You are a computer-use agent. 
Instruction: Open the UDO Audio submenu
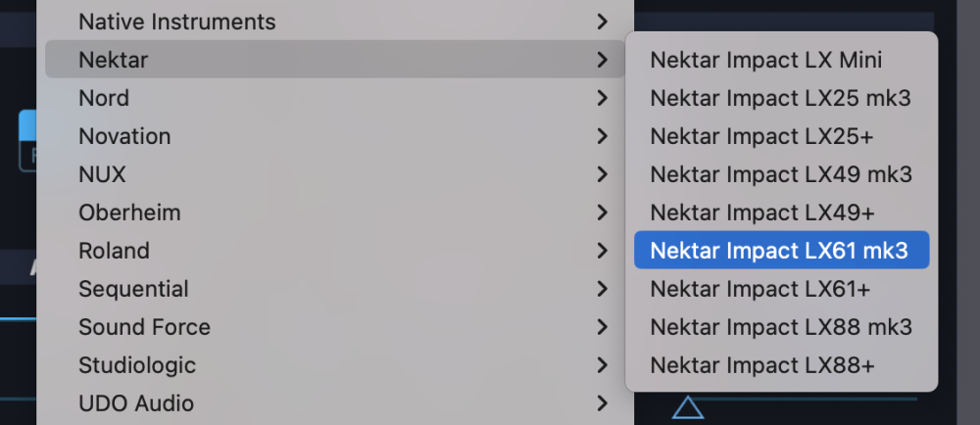point(136,403)
